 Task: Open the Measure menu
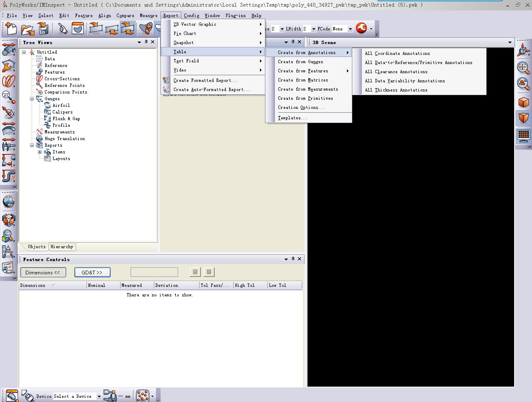pos(148,15)
